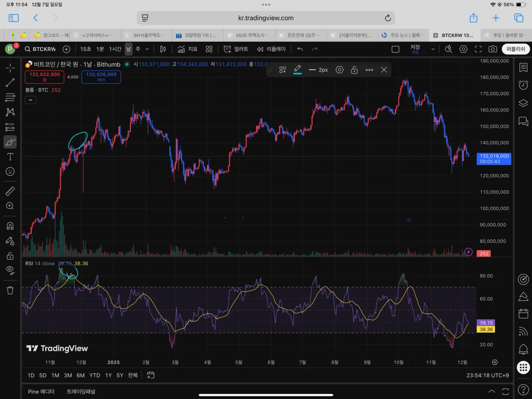The height and width of the screenshot is (399, 532).
Task: Open the alerts alarm-clock panel in right sidebar
Action: pos(523,85)
